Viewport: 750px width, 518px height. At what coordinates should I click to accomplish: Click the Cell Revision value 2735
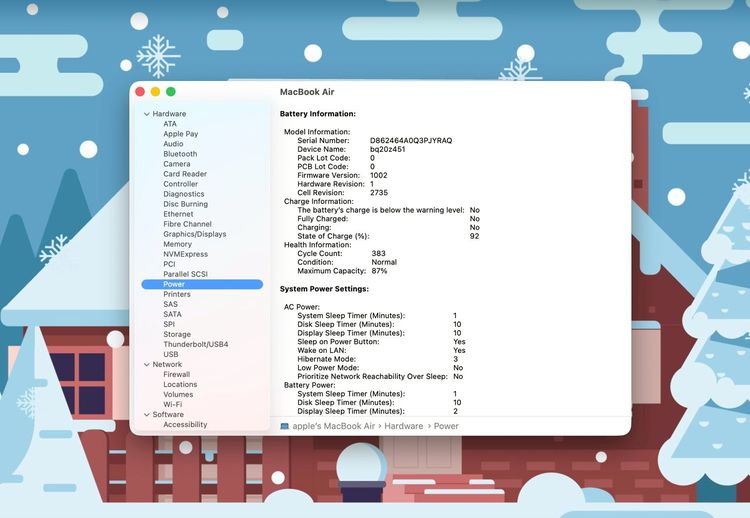click(379, 193)
